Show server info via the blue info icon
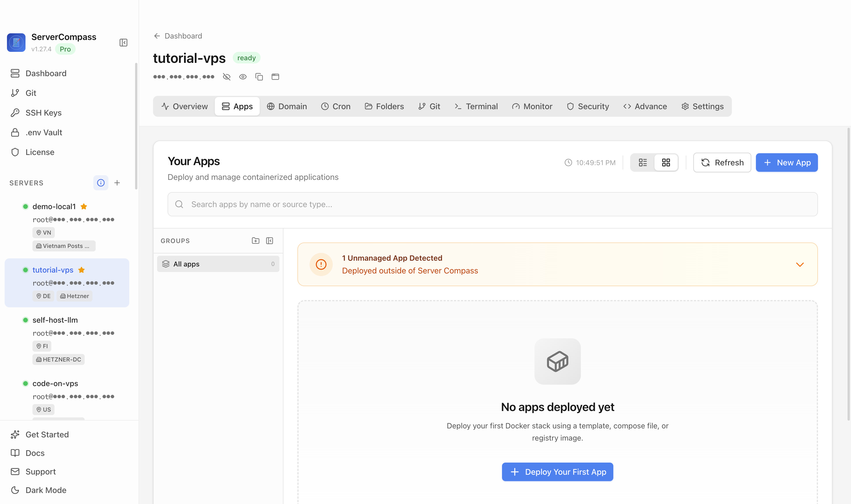This screenshot has height=504, width=851. 101,183
